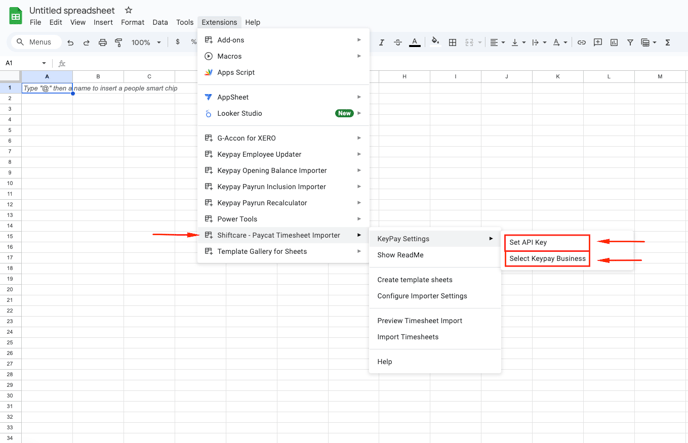The image size is (688, 443).
Task: Star the Untitled spreadsheet
Action: tap(129, 10)
